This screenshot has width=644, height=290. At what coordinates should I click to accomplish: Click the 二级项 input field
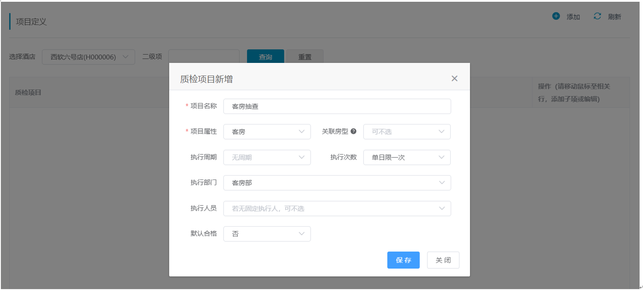click(204, 57)
